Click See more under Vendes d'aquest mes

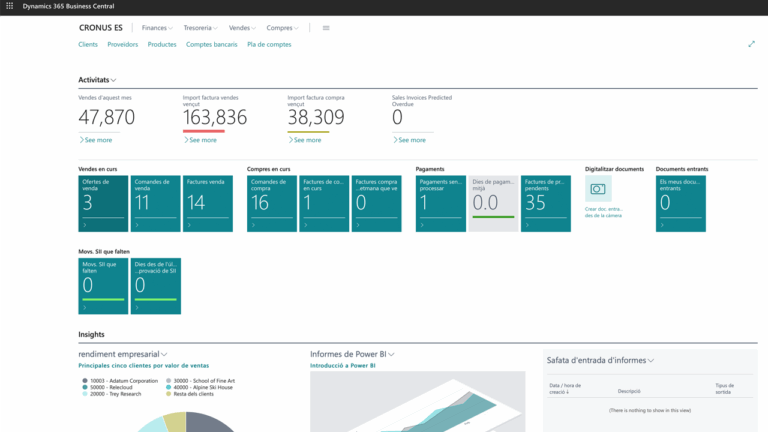click(x=96, y=140)
